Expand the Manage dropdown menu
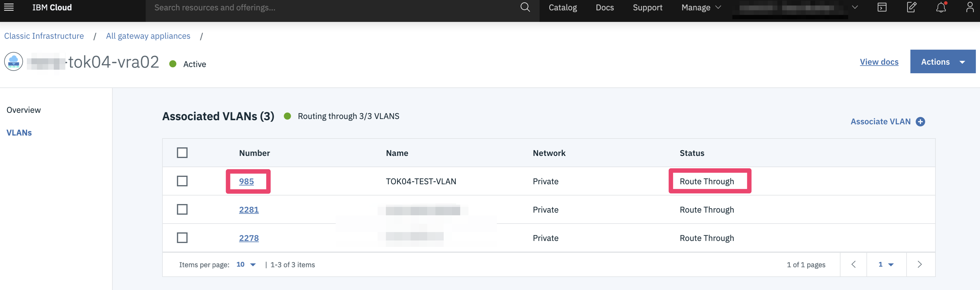This screenshot has height=290, width=980. tap(701, 8)
